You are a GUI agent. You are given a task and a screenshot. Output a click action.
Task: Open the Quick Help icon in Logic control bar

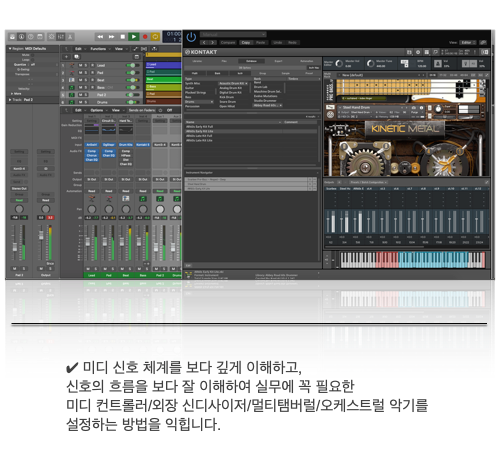[x=31, y=37]
